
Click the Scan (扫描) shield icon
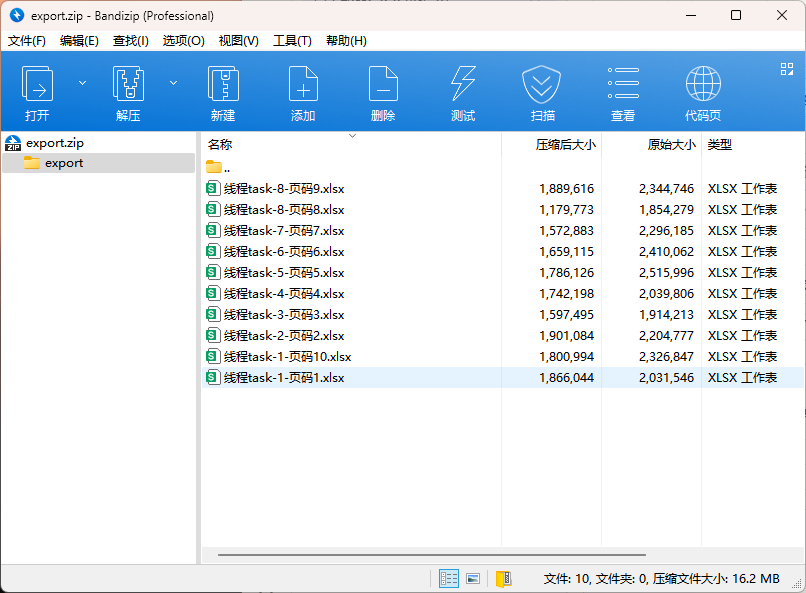coord(542,85)
